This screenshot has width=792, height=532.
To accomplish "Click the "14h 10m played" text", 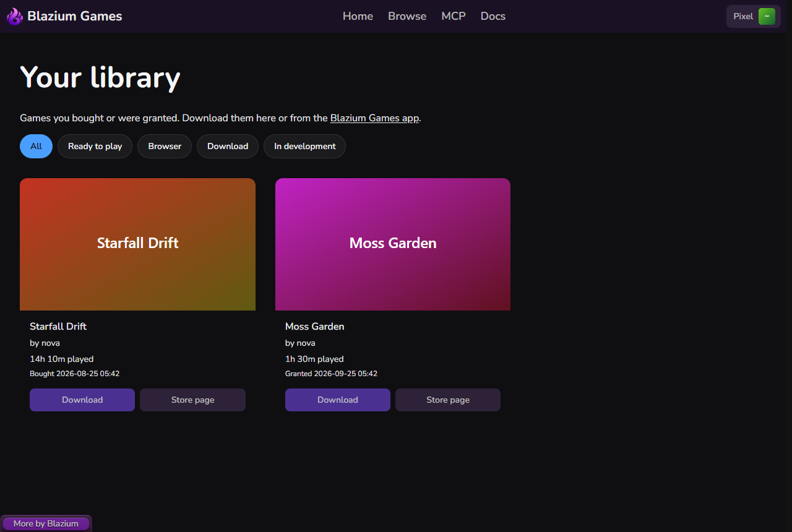I will click(x=62, y=359).
